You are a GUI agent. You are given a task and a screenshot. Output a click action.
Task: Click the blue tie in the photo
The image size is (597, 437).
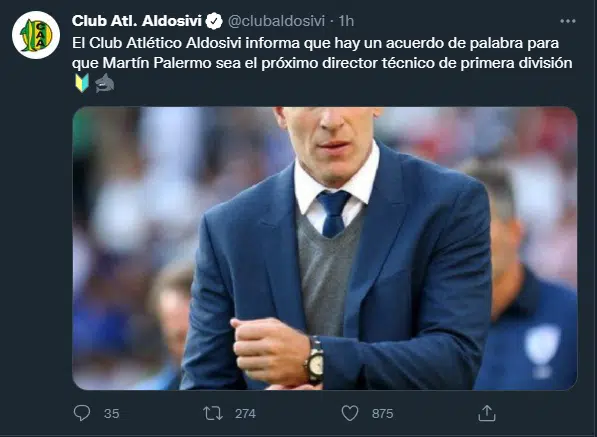(x=334, y=214)
